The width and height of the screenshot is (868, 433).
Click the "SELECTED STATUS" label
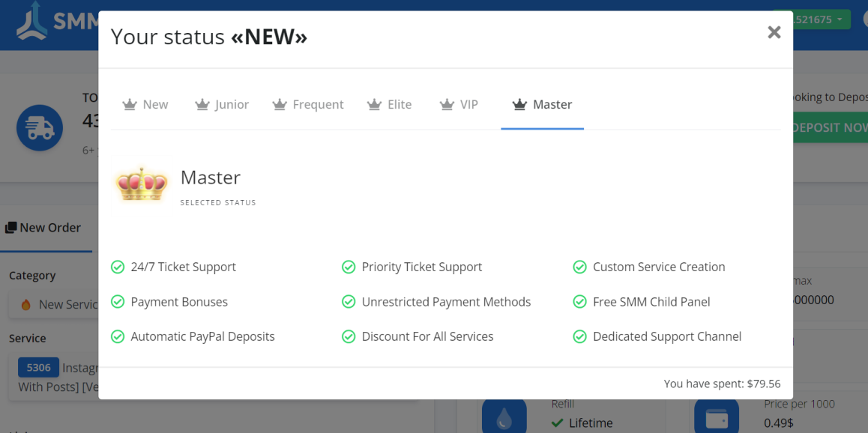click(x=218, y=203)
